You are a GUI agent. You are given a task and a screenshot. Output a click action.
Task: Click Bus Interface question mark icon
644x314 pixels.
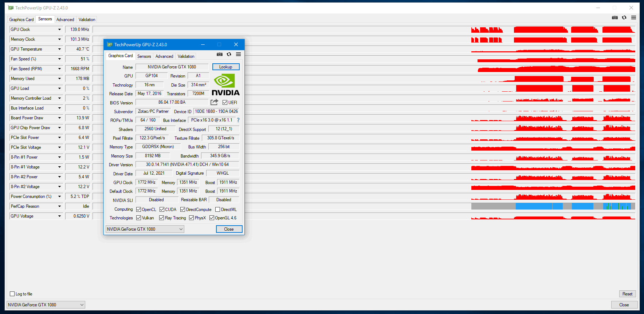click(238, 120)
